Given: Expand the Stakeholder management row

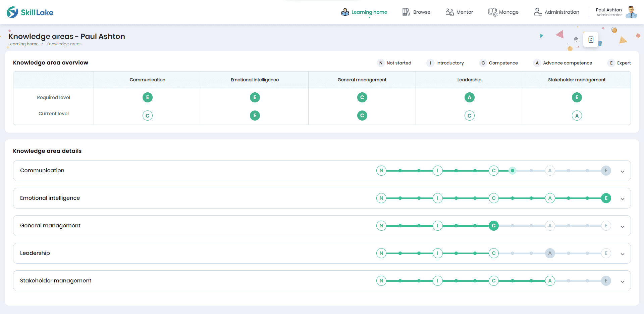Looking at the screenshot, I should 622,281.
